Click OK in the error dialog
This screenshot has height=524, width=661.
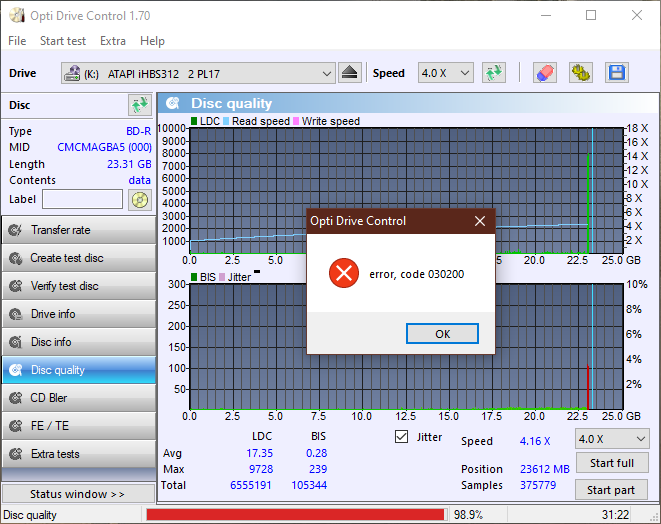pyautogui.click(x=442, y=334)
